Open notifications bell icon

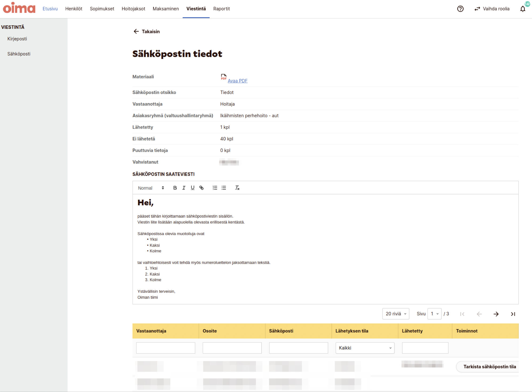[523, 9]
